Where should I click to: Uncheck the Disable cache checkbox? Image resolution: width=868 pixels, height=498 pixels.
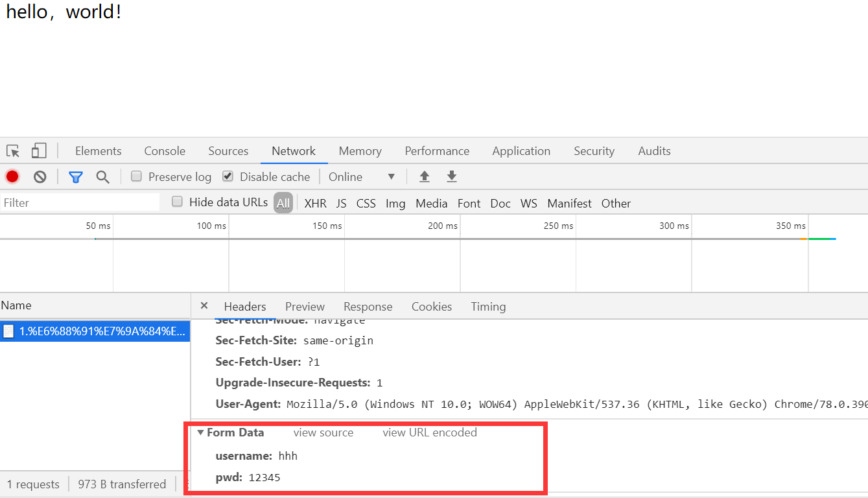(228, 176)
